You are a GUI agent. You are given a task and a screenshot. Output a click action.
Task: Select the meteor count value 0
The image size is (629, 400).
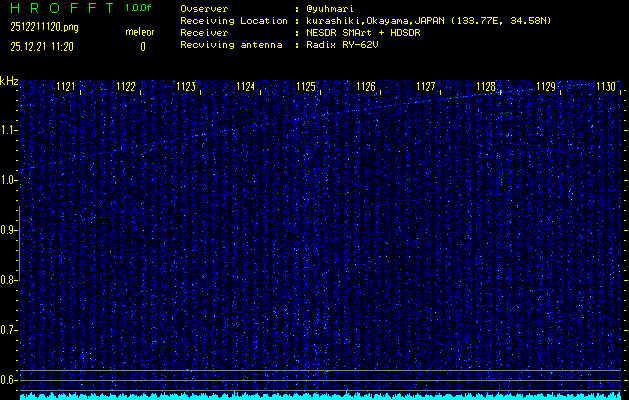[142, 46]
